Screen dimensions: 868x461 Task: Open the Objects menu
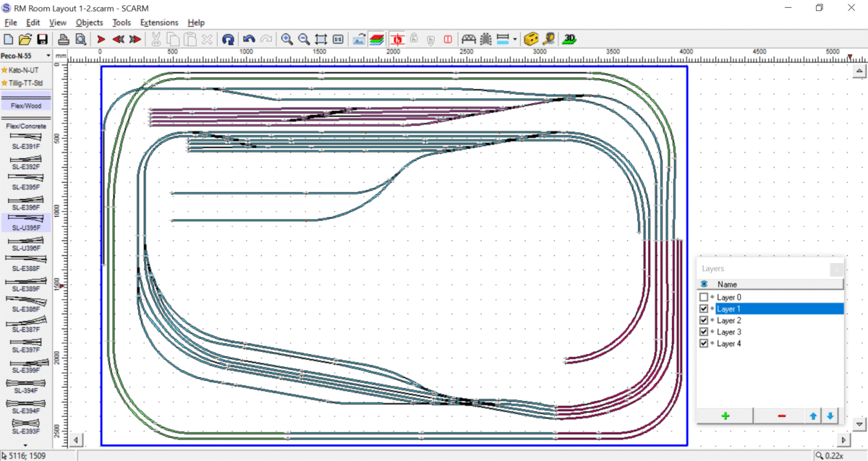coord(90,22)
